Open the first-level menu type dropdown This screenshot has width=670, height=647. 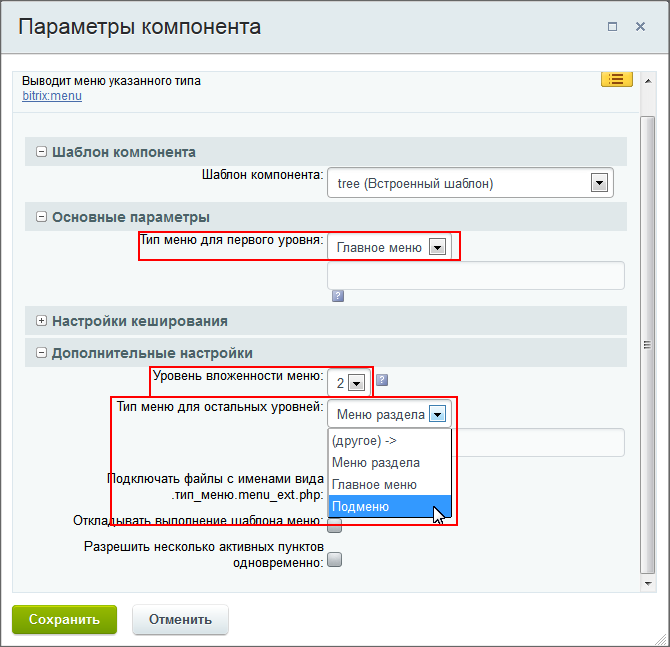[389, 247]
